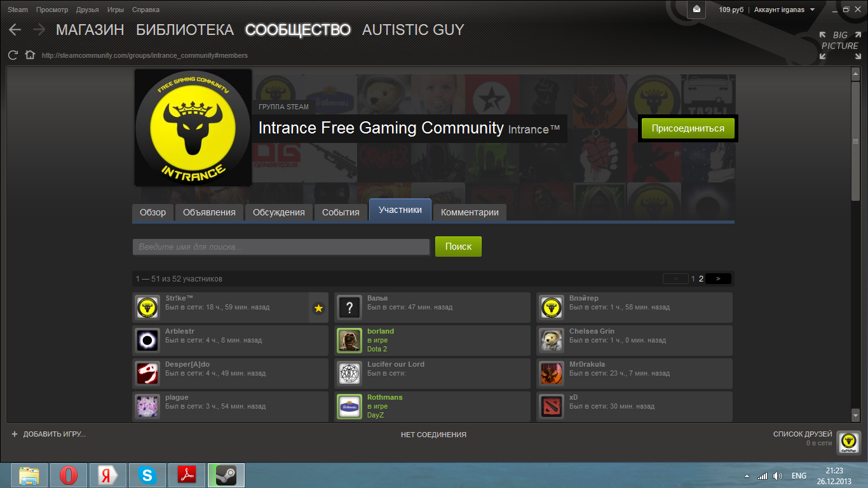The width and height of the screenshot is (868, 488).
Task: Go to МАГАЗИН section
Action: coord(90,30)
